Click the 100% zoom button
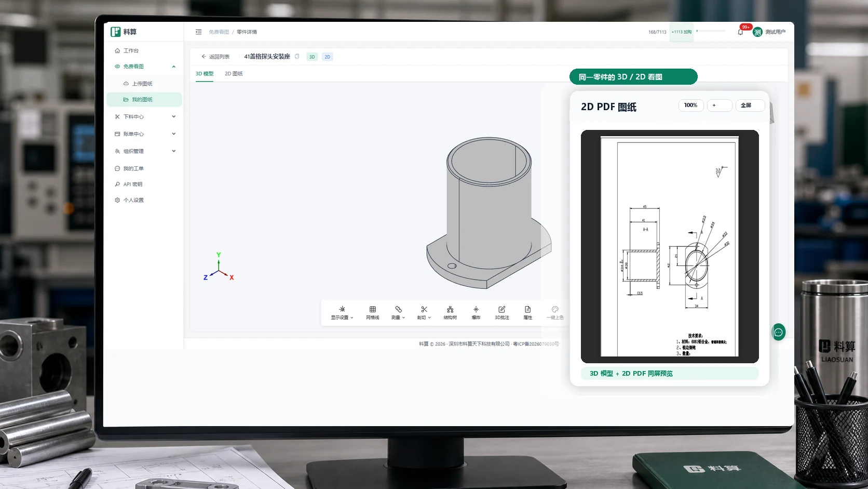868x489 pixels. click(691, 105)
